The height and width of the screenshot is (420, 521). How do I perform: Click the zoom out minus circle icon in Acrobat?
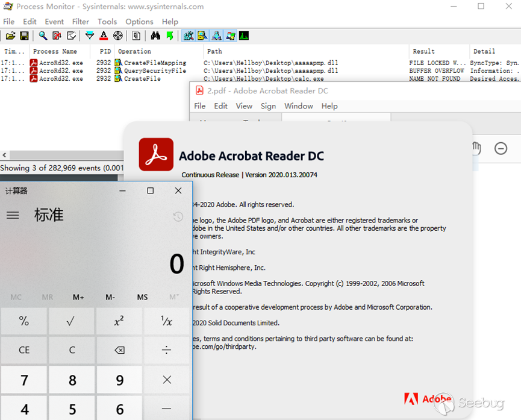click(x=501, y=148)
